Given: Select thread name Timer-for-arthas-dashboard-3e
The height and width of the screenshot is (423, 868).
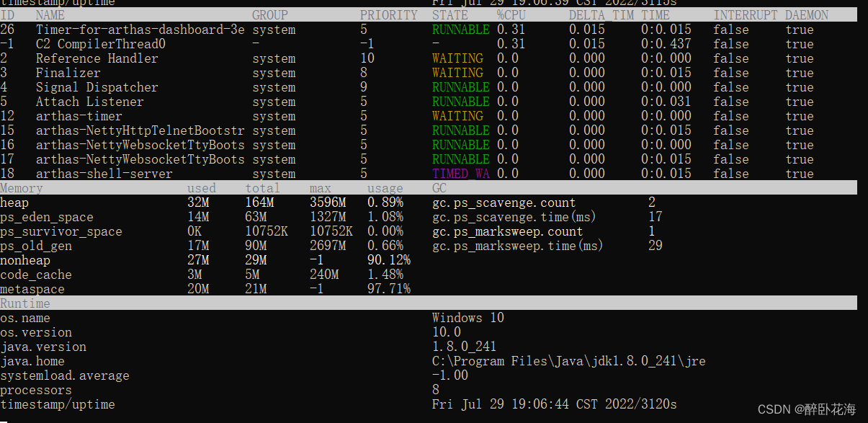Looking at the screenshot, I should point(140,30).
